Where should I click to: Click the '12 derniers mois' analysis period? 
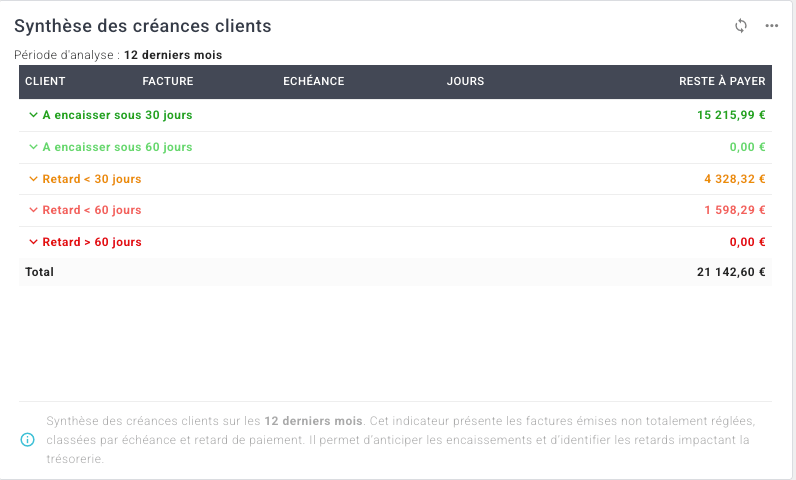tap(173, 55)
